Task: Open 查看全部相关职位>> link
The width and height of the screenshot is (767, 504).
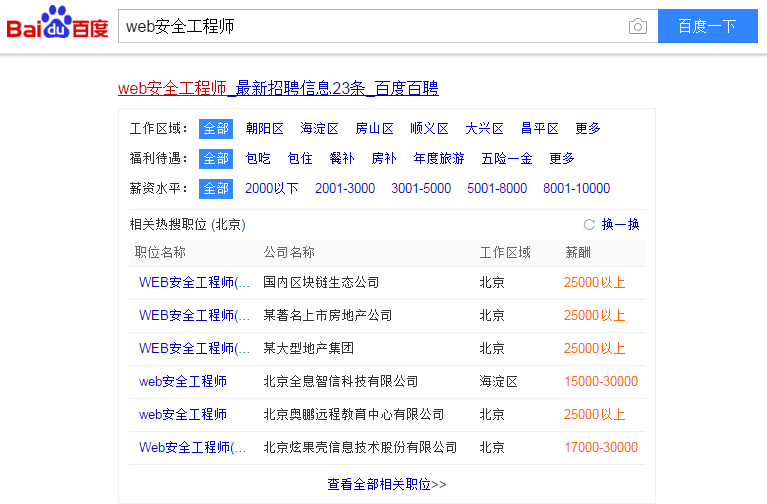Action: (x=386, y=484)
